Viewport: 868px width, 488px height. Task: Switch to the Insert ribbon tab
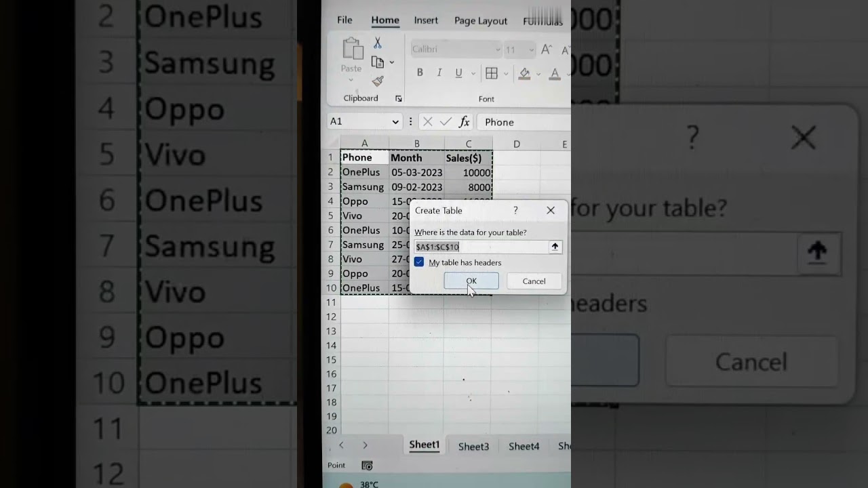(x=426, y=20)
